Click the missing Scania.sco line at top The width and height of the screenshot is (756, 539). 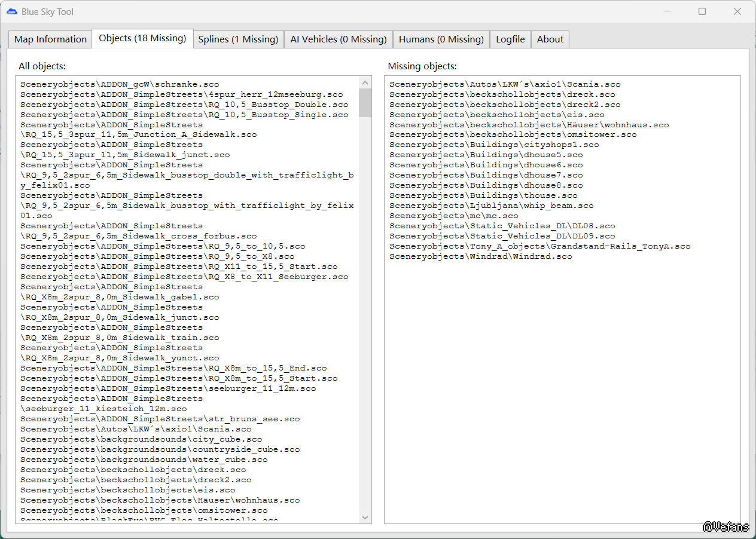point(504,84)
